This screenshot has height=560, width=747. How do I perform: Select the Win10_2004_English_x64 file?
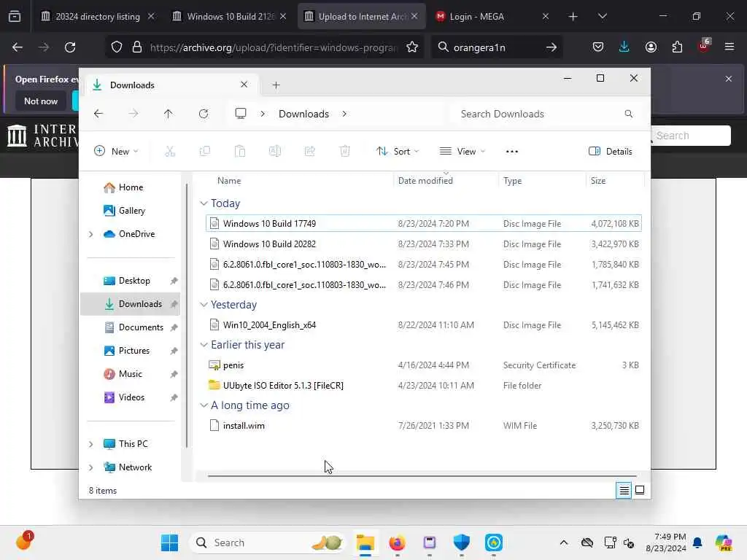424,324
